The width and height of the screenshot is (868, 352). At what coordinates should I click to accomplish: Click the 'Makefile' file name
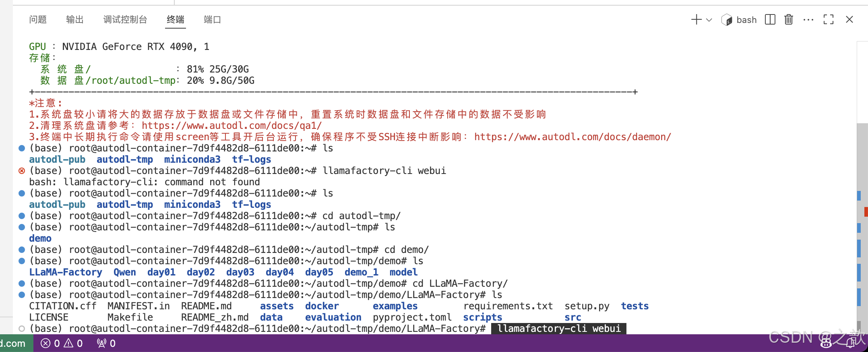click(x=130, y=317)
